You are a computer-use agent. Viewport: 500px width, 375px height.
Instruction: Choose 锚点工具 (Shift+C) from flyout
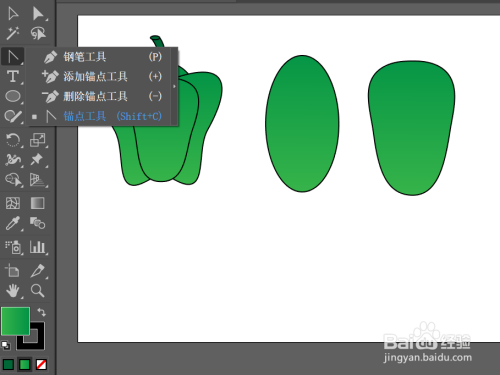[102, 116]
